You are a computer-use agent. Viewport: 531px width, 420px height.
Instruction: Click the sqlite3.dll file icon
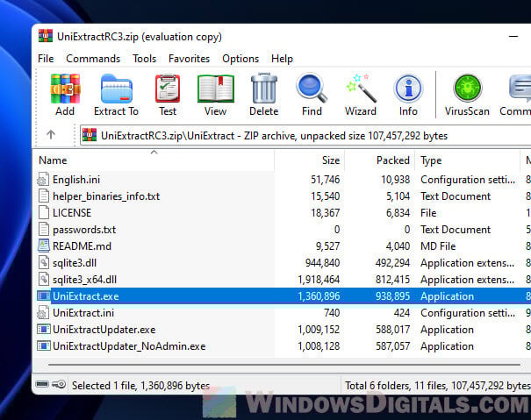[x=43, y=263]
